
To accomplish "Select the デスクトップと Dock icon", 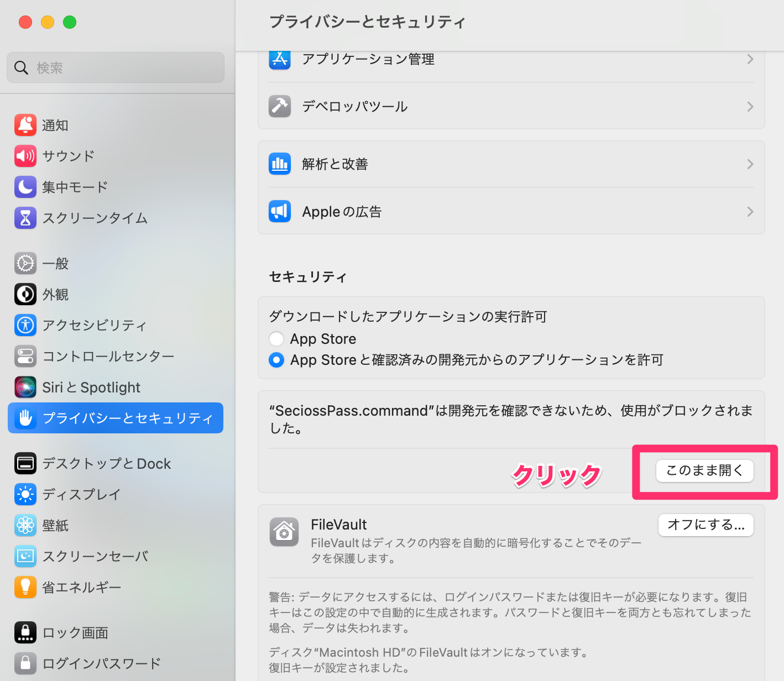I will pos(25,464).
